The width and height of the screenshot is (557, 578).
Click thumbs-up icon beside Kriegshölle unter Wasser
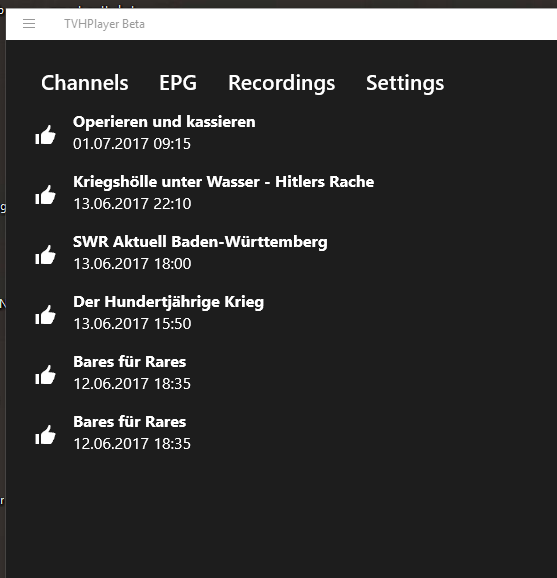[45, 195]
